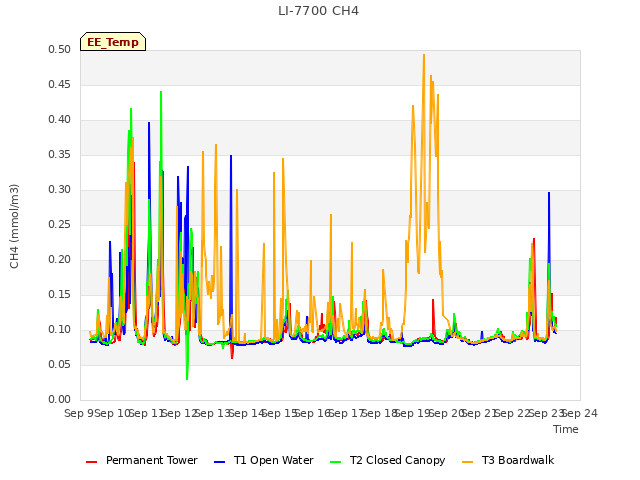This screenshot has height=480, width=640.
Task: Click the highest orange T3 Boardwalk peak
Action: point(424,55)
